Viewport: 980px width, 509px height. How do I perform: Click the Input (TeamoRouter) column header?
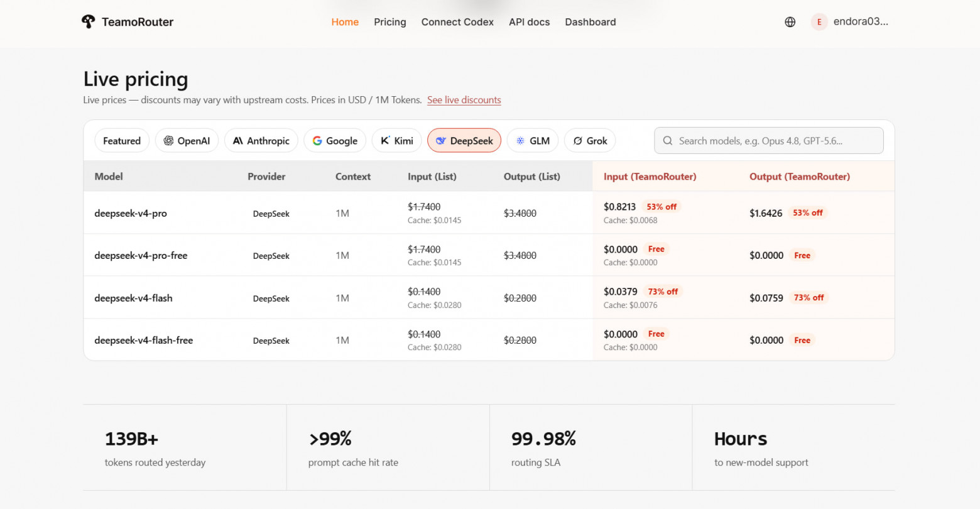click(650, 177)
